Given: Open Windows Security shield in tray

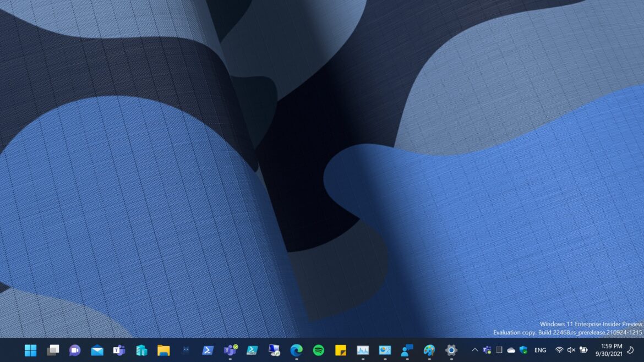Looking at the screenshot, I should 523,350.
